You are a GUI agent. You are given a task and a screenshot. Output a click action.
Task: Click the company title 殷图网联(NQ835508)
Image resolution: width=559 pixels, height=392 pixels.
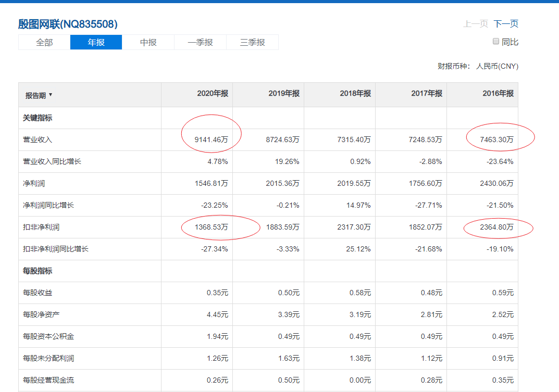[x=68, y=24]
